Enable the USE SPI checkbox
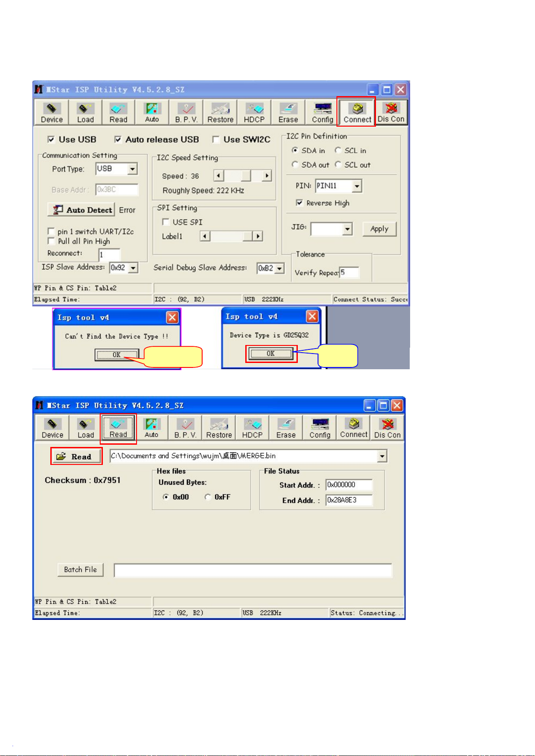This screenshot has height=756, width=535. tap(166, 222)
